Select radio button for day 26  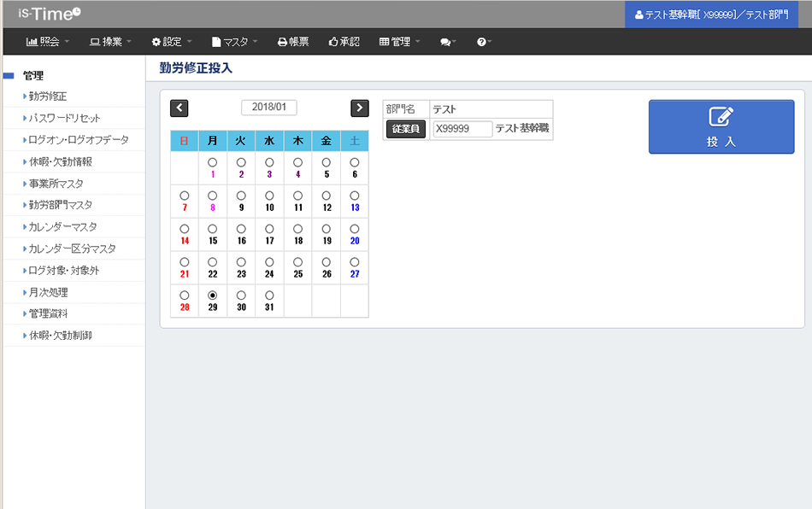(x=327, y=261)
